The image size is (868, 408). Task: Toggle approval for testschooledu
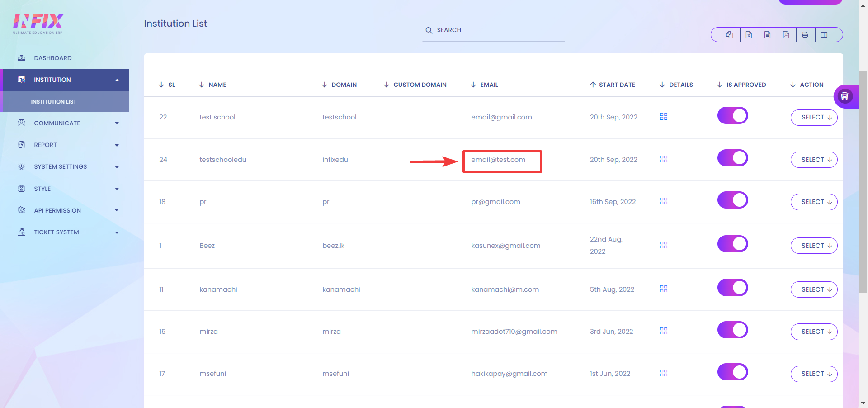tap(733, 158)
